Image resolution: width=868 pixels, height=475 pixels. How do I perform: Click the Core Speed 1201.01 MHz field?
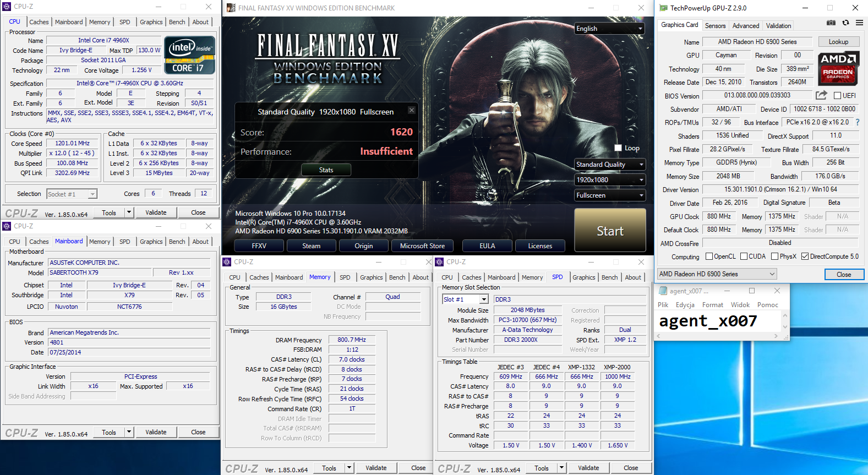tap(72, 143)
